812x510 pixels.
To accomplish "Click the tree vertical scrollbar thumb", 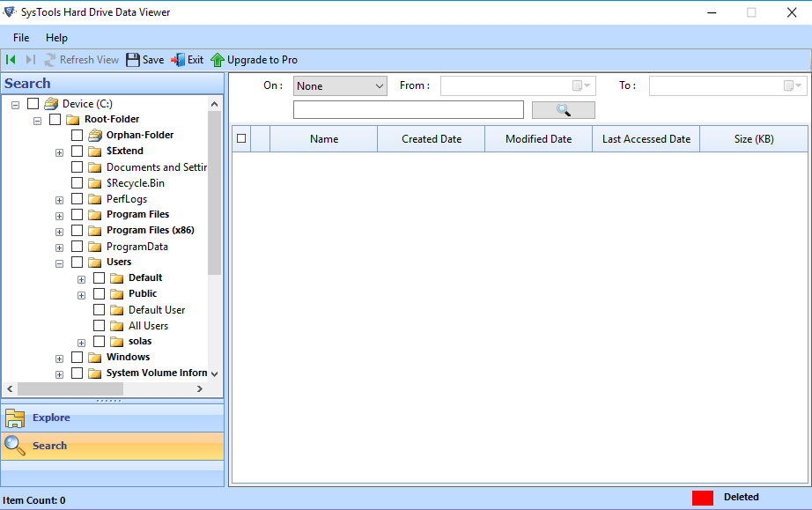I will point(214,193).
